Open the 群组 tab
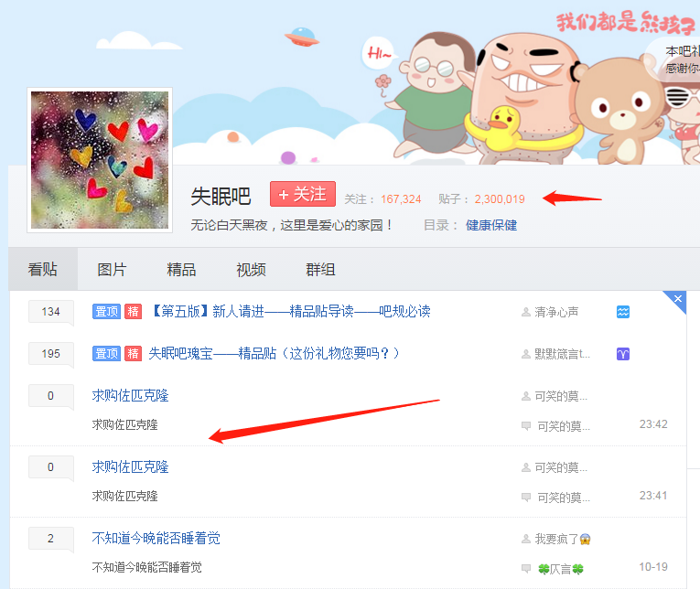The height and width of the screenshot is (589, 700). coord(320,270)
